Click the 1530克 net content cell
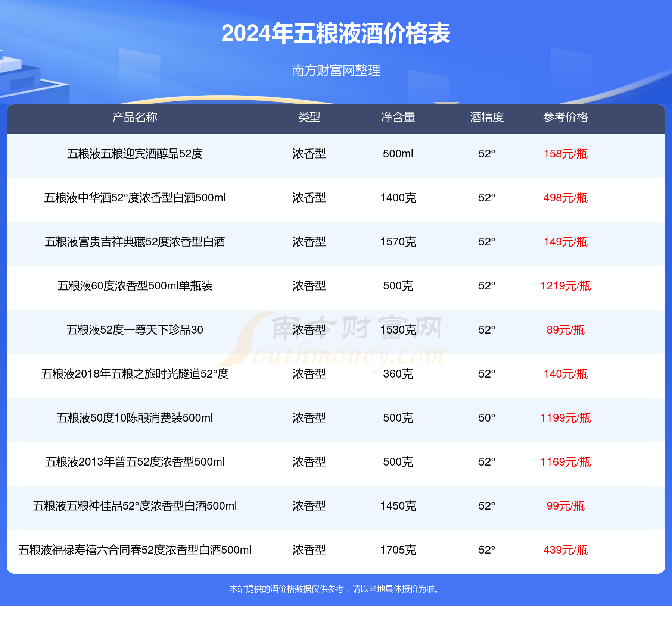This screenshot has height=623, width=672. pyautogui.click(x=398, y=330)
